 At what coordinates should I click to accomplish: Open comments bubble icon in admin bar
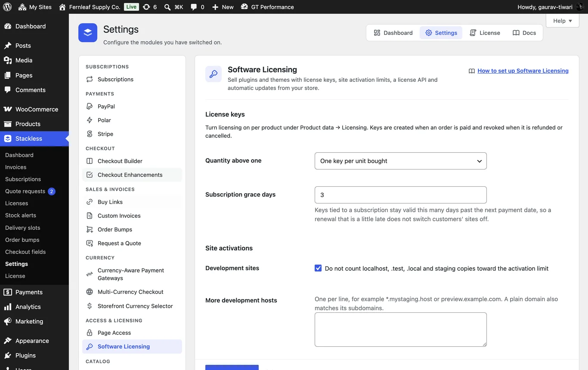194,7
